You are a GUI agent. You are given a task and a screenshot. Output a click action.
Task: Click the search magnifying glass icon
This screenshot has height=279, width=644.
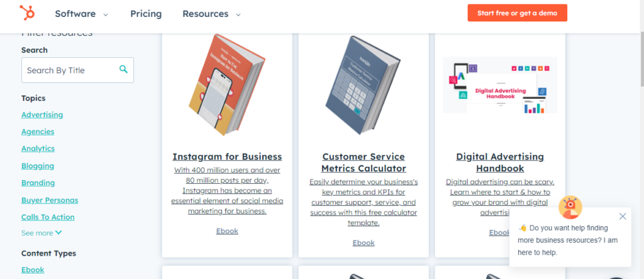click(124, 69)
